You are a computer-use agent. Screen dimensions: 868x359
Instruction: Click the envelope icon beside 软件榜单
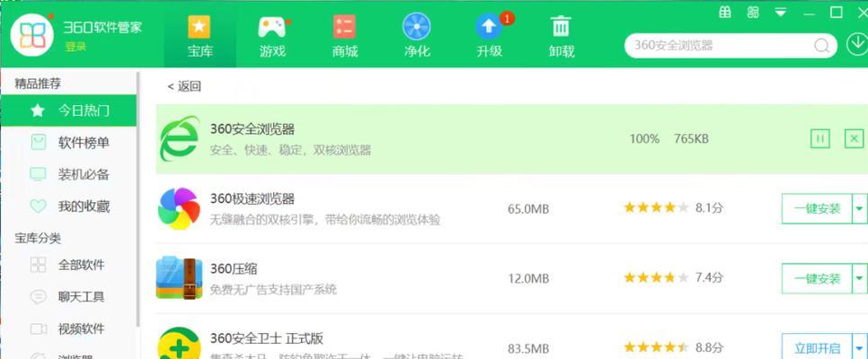(x=38, y=143)
